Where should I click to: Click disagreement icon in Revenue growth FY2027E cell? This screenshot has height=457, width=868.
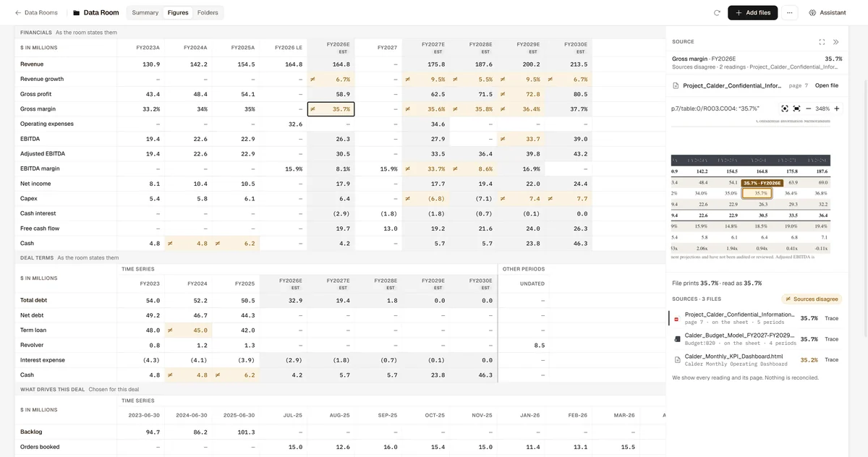point(409,79)
